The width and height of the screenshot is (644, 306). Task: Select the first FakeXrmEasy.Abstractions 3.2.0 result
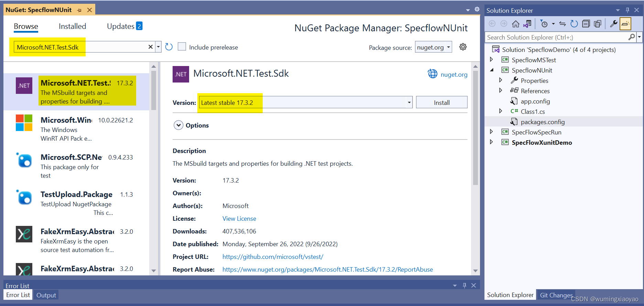click(76, 240)
